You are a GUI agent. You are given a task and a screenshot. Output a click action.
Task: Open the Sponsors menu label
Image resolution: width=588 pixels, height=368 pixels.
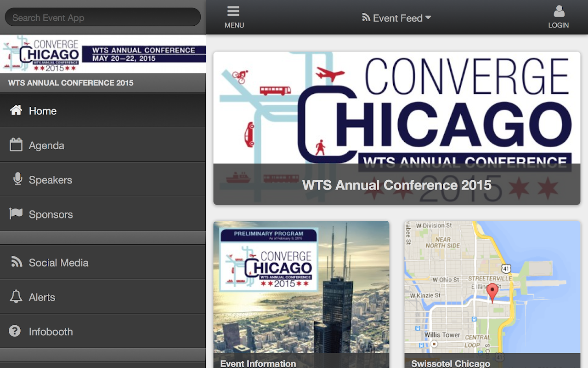[x=51, y=214]
